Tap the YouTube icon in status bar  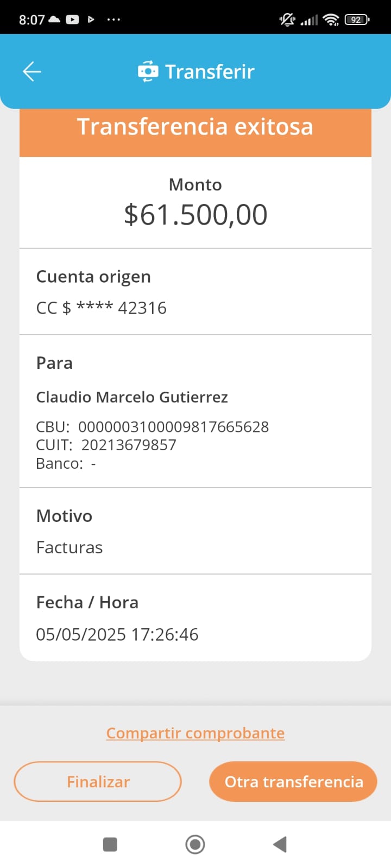(x=72, y=20)
